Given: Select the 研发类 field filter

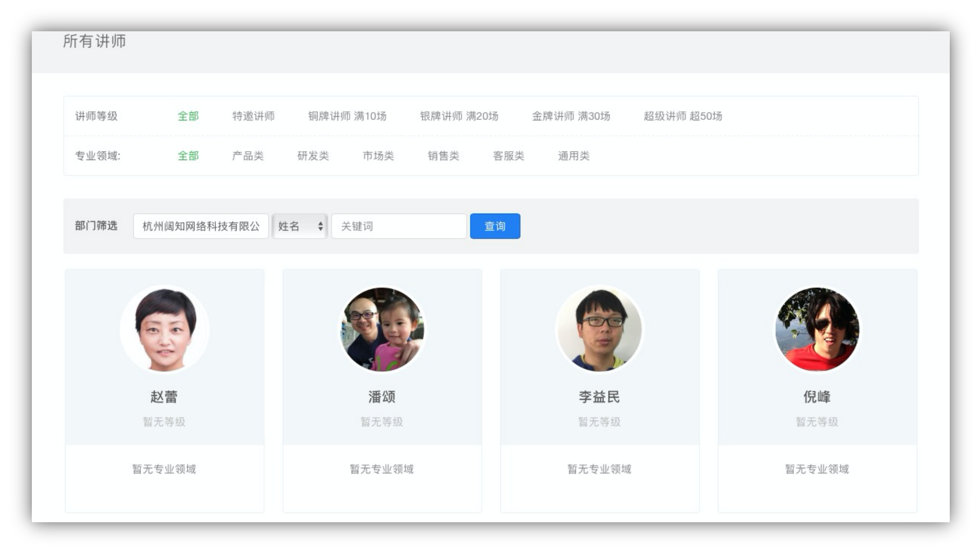Looking at the screenshot, I should [x=314, y=156].
